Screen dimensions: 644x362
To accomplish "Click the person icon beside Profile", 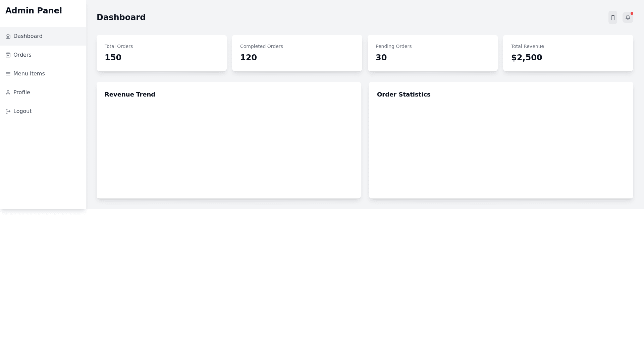I will [x=8, y=93].
